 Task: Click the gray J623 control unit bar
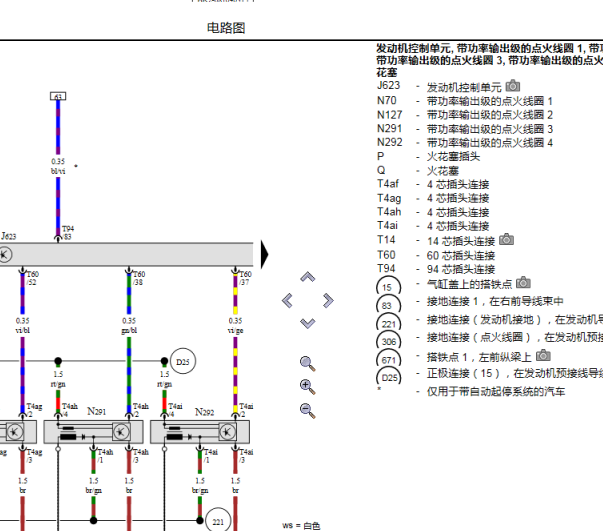127,254
